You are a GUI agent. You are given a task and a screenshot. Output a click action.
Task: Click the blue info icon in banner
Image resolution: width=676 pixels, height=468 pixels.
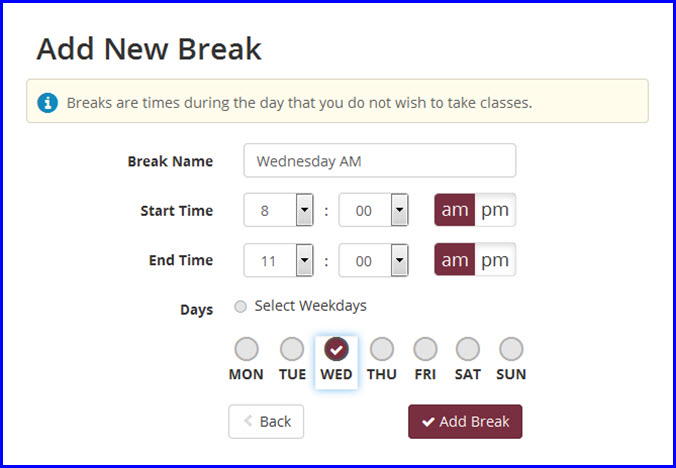[x=47, y=103]
